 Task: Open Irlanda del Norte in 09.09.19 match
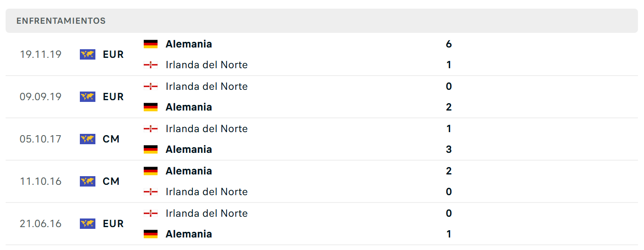pos(207,86)
